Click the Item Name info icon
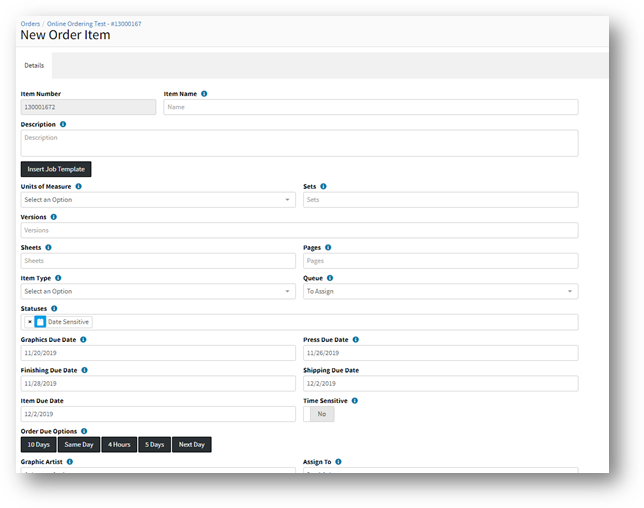This screenshot has width=644, height=508. [204, 94]
